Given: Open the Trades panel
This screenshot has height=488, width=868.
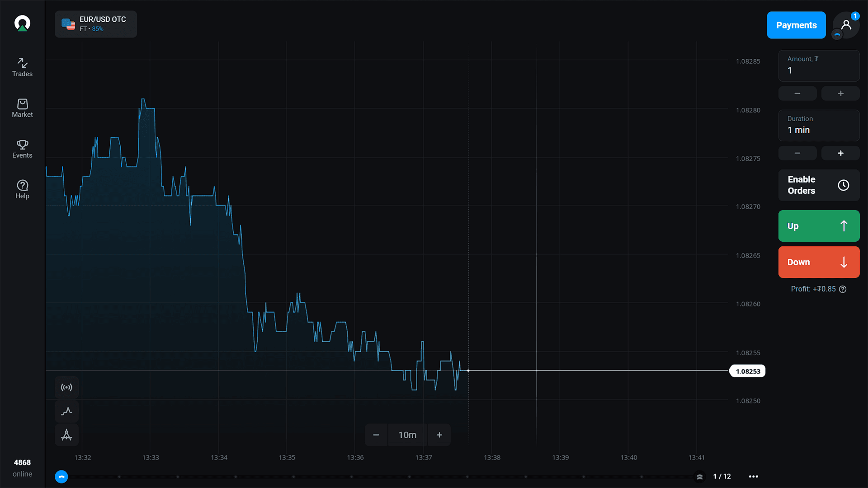Looking at the screenshot, I should click(22, 67).
